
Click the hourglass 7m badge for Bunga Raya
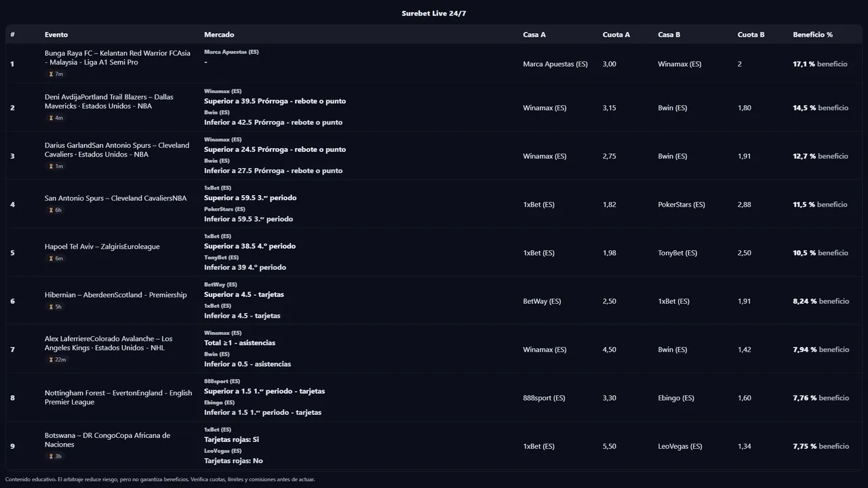(56, 74)
